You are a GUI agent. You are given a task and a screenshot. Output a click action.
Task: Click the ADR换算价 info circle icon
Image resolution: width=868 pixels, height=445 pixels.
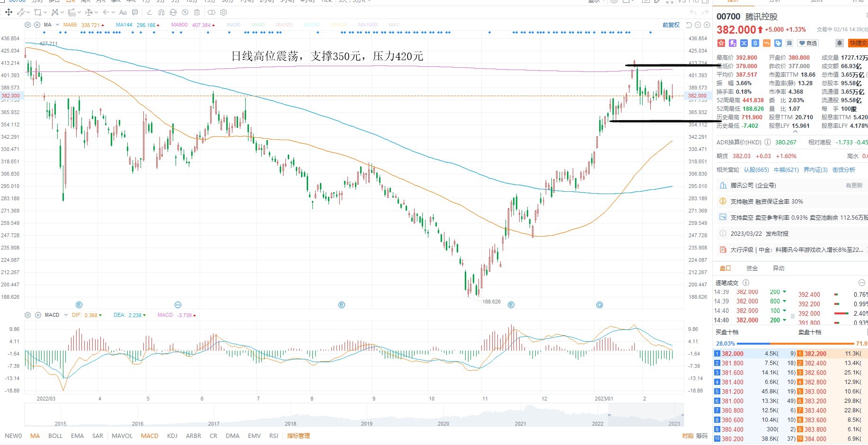(x=768, y=142)
